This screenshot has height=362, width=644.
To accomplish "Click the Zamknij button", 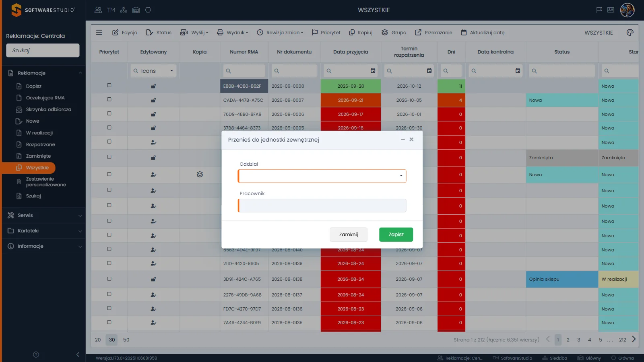I will pos(349,234).
